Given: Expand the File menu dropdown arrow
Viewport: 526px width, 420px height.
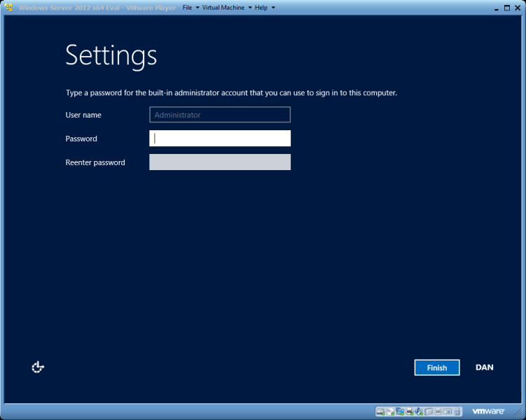Looking at the screenshot, I should [x=197, y=8].
